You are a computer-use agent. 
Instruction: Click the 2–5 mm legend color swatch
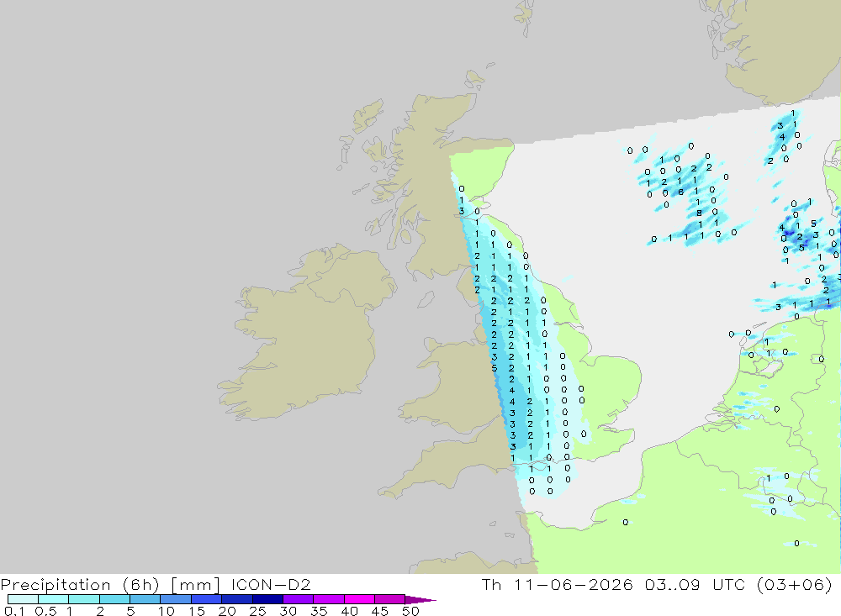[x=114, y=599]
